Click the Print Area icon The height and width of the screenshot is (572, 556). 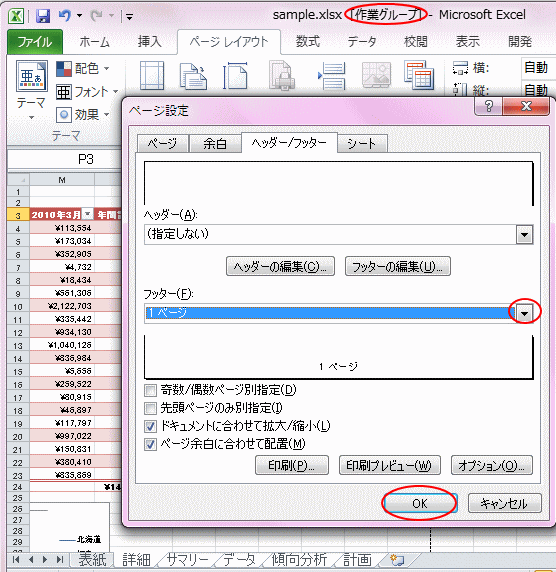point(281,76)
